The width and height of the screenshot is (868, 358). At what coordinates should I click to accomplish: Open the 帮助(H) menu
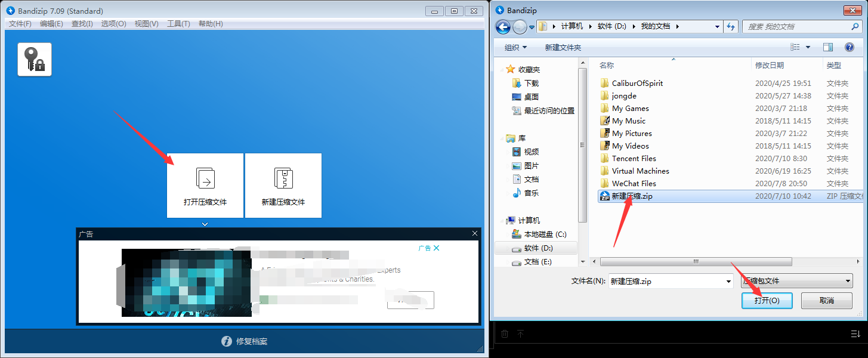211,24
